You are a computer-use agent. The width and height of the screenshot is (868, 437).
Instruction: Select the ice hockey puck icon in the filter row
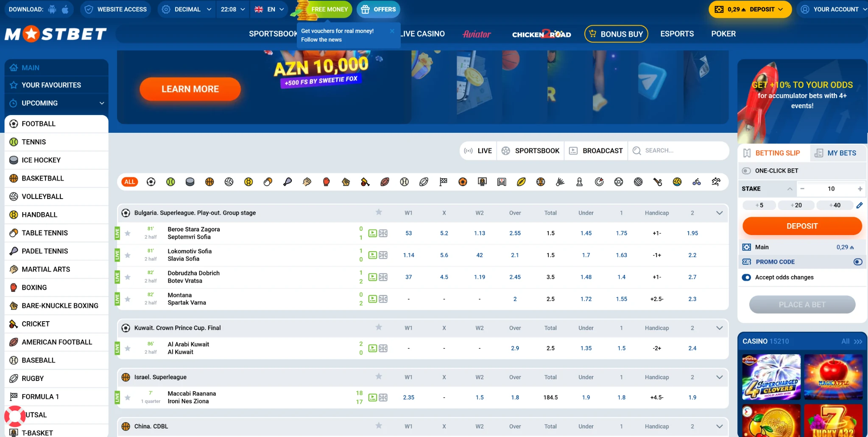(190, 182)
